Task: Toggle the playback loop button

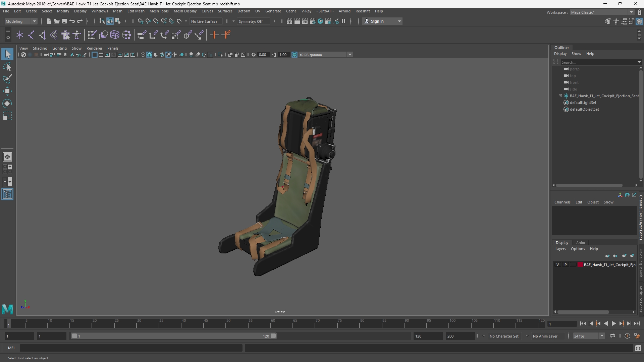Action: (x=612, y=336)
